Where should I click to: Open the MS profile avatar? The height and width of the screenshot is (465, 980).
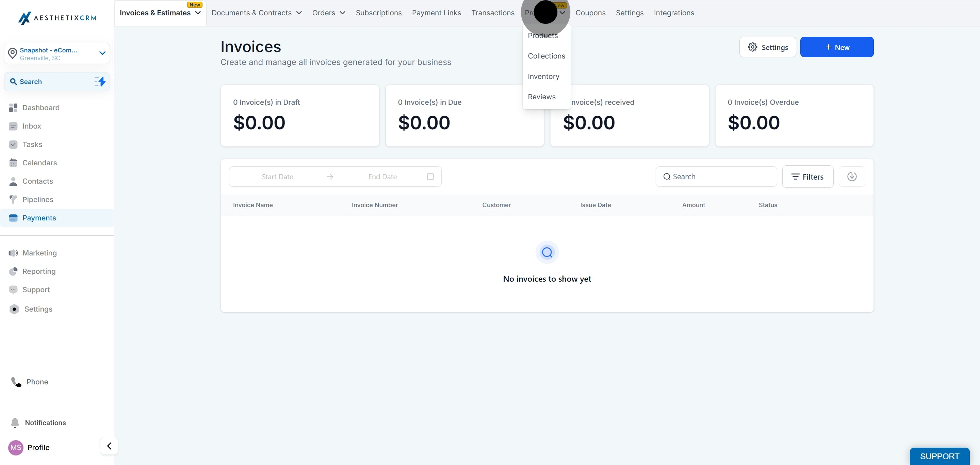click(x=16, y=448)
